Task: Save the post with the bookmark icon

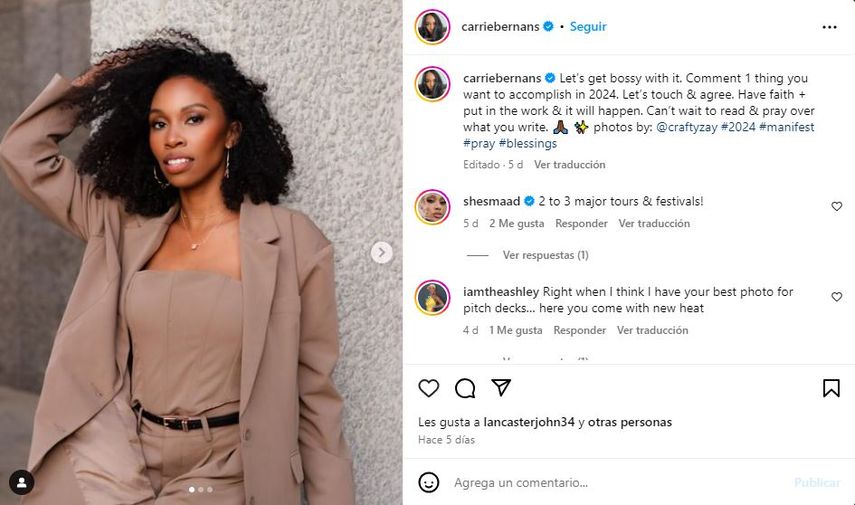Action: (831, 388)
